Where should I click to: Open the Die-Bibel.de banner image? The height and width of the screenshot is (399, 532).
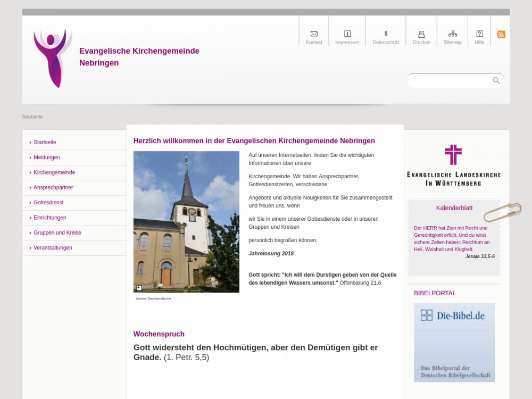point(454,343)
